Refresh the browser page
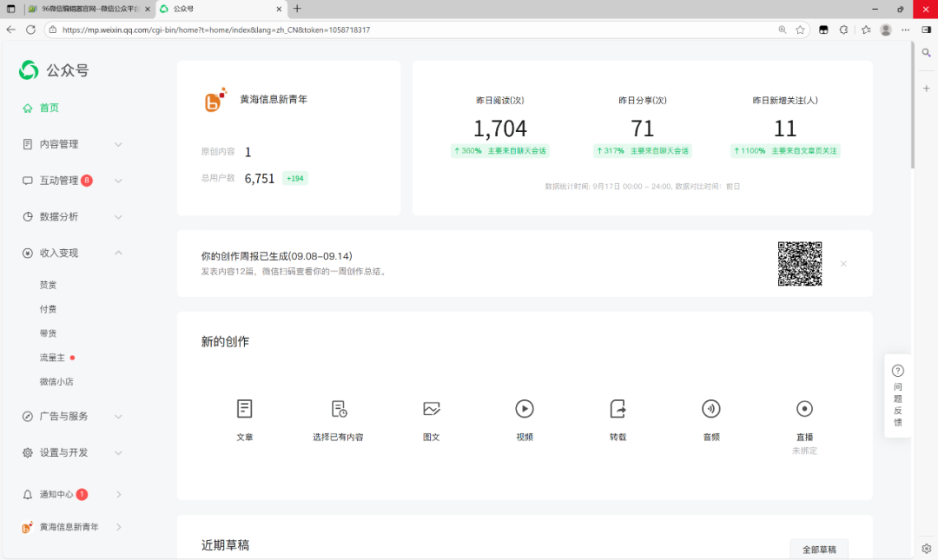Screen dimensions: 938x560 tap(30, 30)
